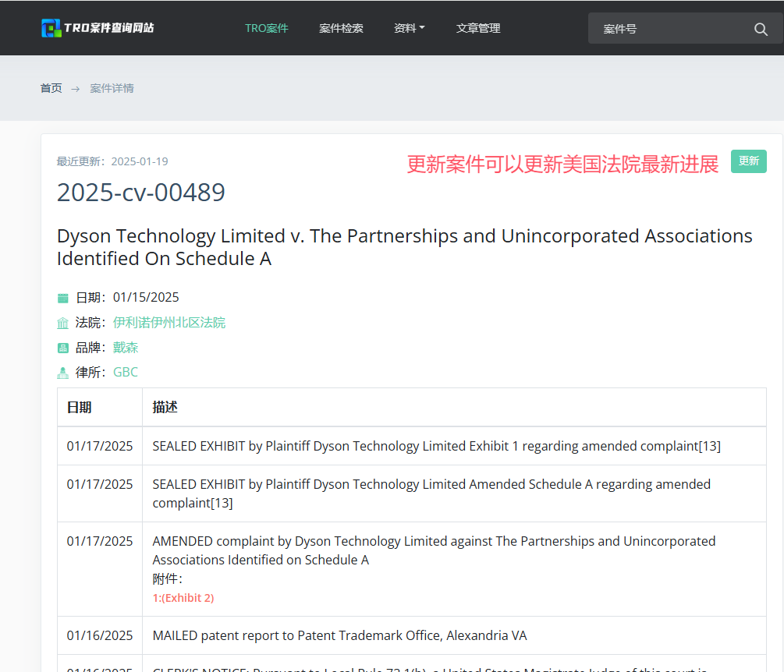Expand the 资料 dropdown menu
This screenshot has height=672, width=784.
tap(409, 28)
